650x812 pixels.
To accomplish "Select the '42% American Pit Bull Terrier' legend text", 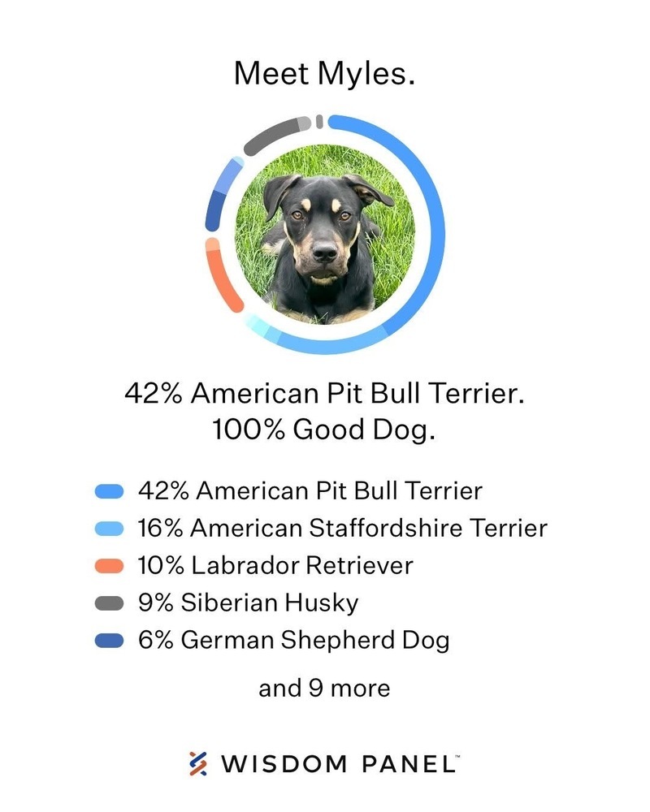I will tap(310, 491).
